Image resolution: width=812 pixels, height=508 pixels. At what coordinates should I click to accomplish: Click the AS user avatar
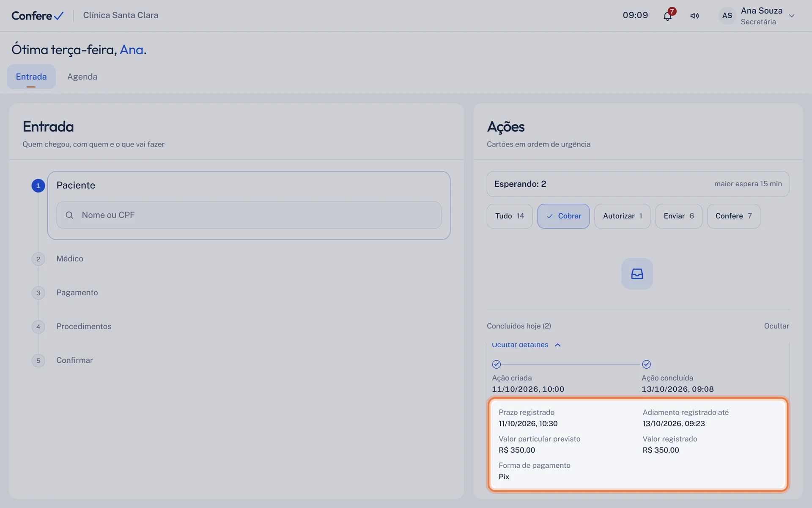point(727,16)
